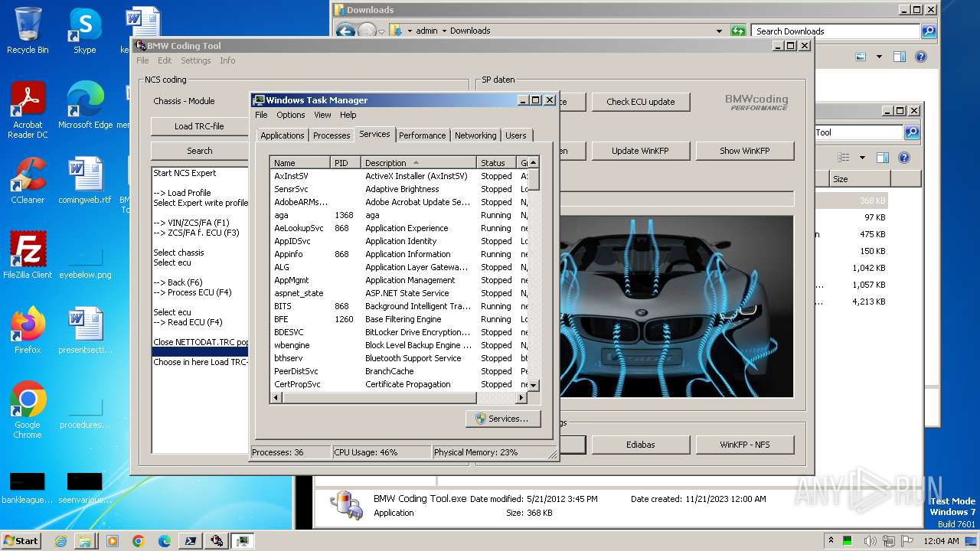Open Settings menu in BMW Coding Tool
The image size is (980, 551).
click(195, 60)
